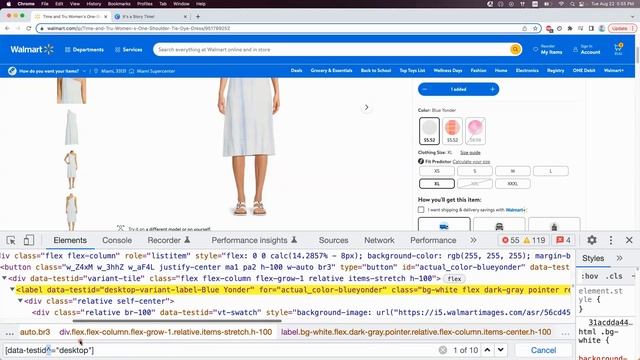Viewport: 640px width, 360px height.
Task: Select the shipping option truck icon
Action: pyautogui.click(x=444, y=224)
